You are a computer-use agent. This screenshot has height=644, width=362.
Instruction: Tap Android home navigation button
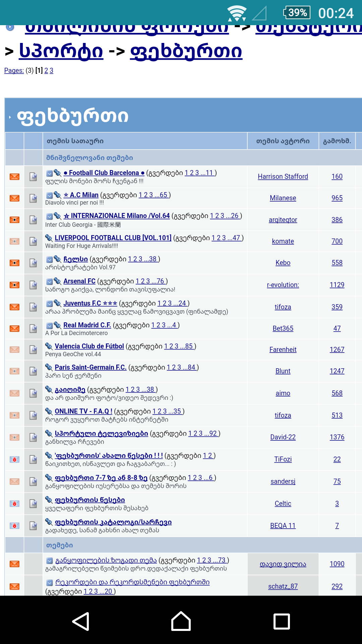tap(181, 621)
